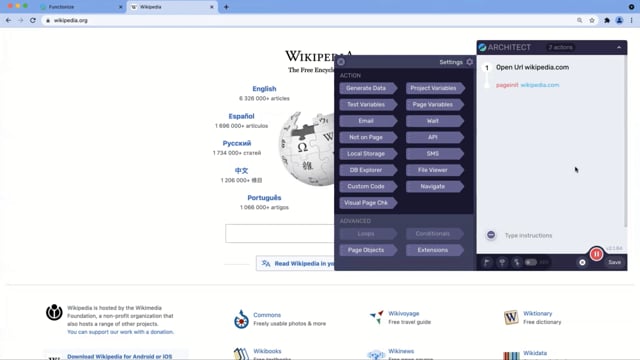Bookmark this page with the star icon
This screenshot has height=360, width=640.
click(592, 20)
